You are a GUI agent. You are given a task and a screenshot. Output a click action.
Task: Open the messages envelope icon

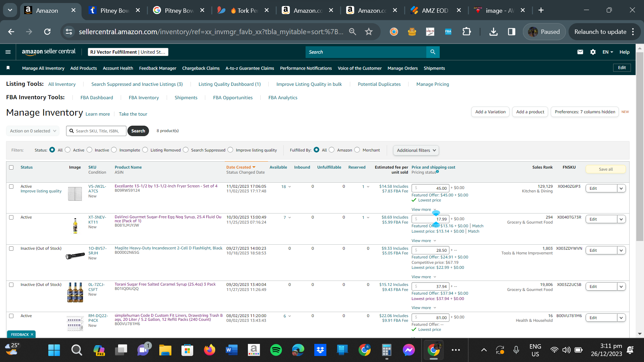580,52
